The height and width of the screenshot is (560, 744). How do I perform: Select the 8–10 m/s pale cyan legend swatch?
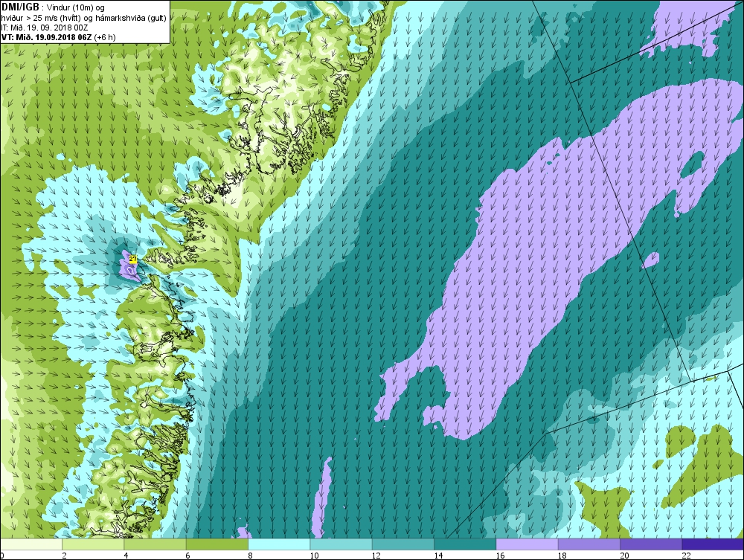(279, 544)
